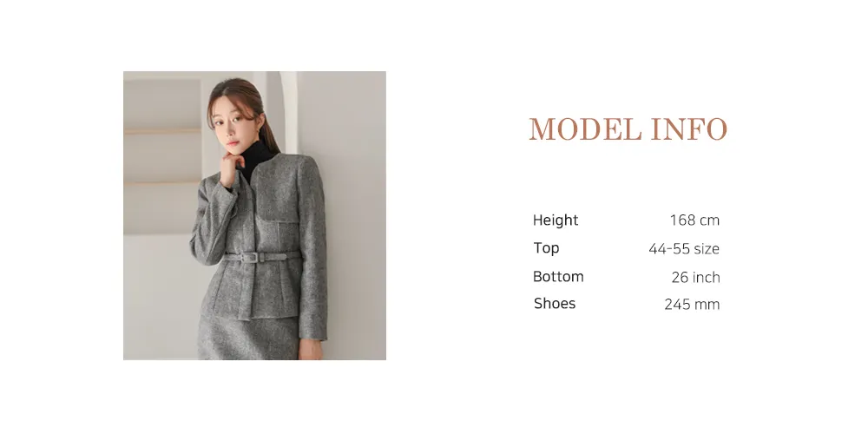Click the belt buckle in the photo
868x434 pixels.
click(x=251, y=258)
